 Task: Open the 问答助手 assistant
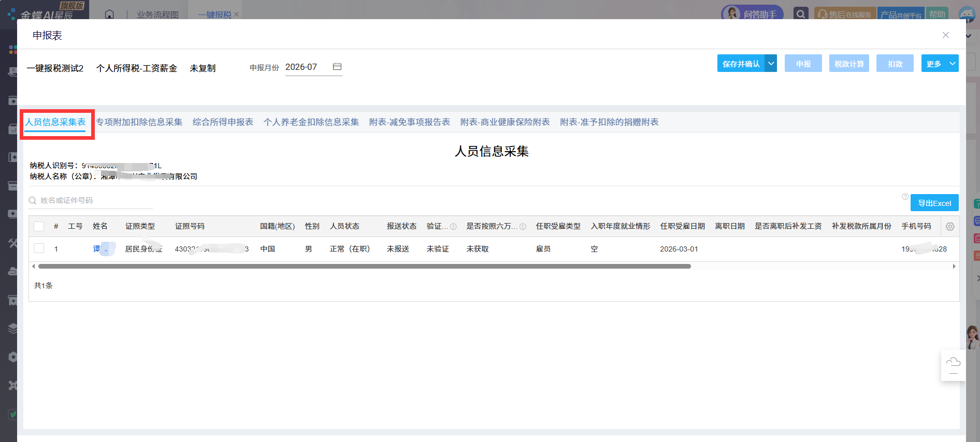tap(752, 14)
